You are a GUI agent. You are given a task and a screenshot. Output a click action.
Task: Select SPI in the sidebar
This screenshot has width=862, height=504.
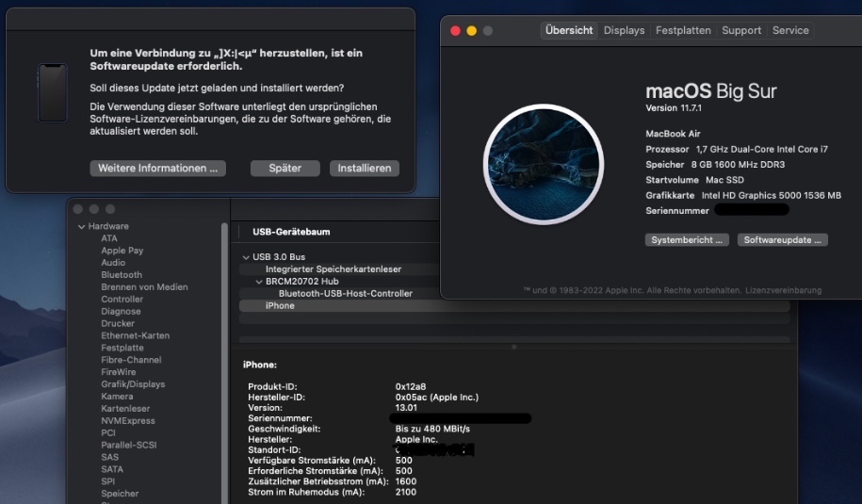tap(108, 480)
